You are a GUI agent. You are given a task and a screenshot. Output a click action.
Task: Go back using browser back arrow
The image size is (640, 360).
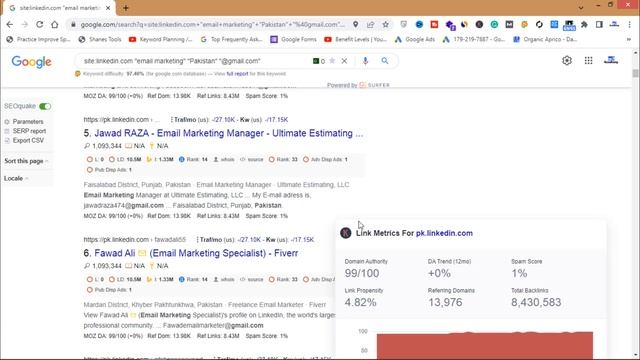[x=10, y=24]
